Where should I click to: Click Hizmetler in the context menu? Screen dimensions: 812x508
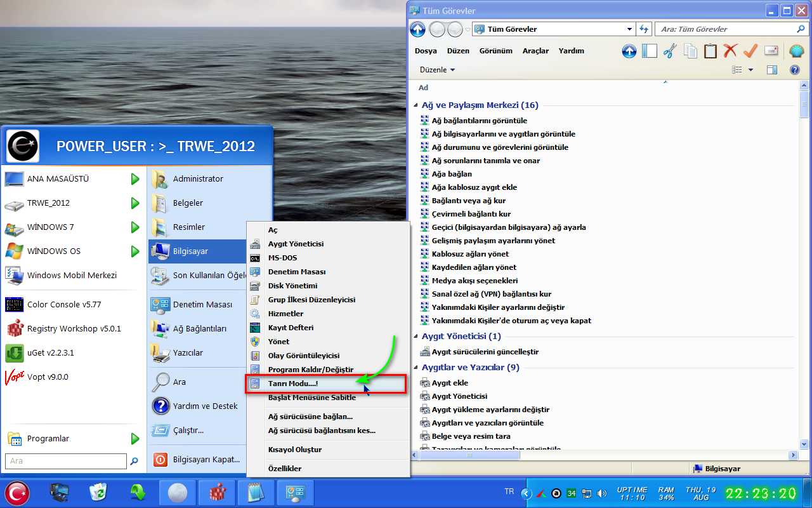click(327, 314)
